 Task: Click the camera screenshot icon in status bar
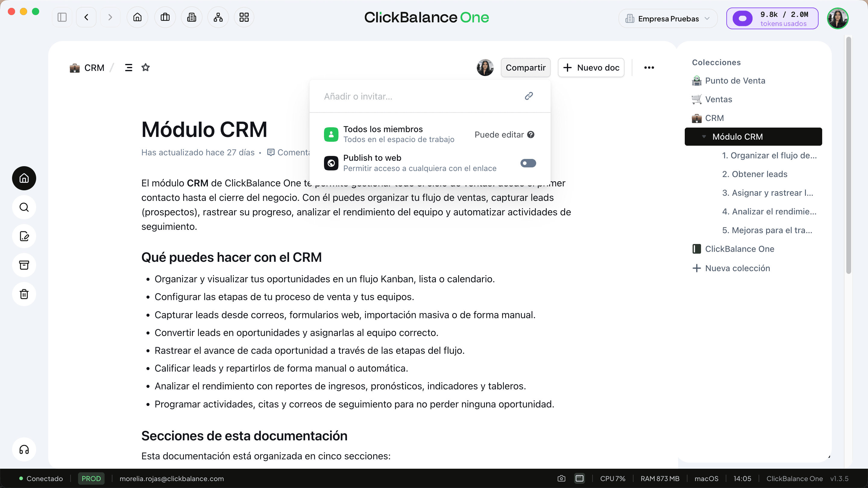561,479
